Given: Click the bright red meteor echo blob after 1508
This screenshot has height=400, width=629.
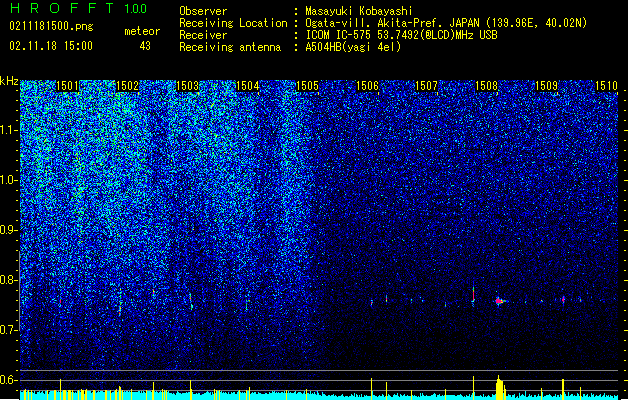Looking at the screenshot, I should 499,301.
